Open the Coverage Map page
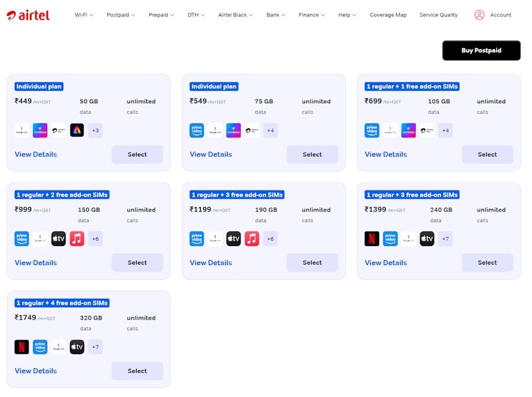Screen dimensions: 532x397 [x=388, y=15]
